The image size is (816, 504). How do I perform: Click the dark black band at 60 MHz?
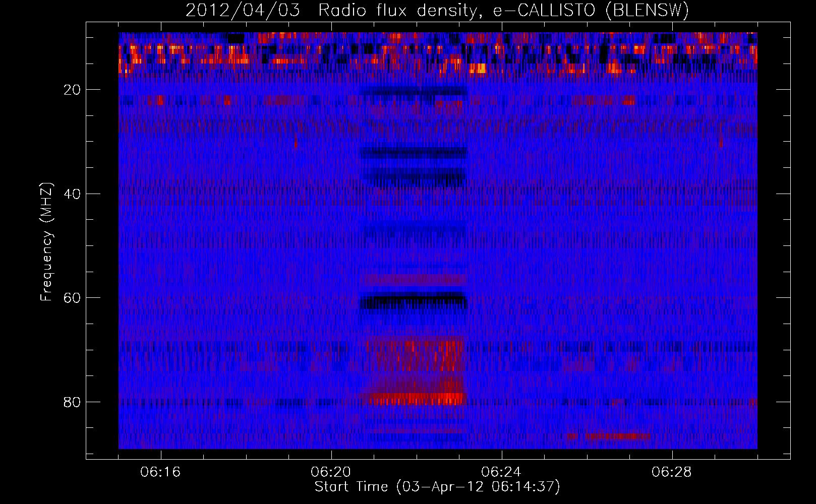click(414, 301)
